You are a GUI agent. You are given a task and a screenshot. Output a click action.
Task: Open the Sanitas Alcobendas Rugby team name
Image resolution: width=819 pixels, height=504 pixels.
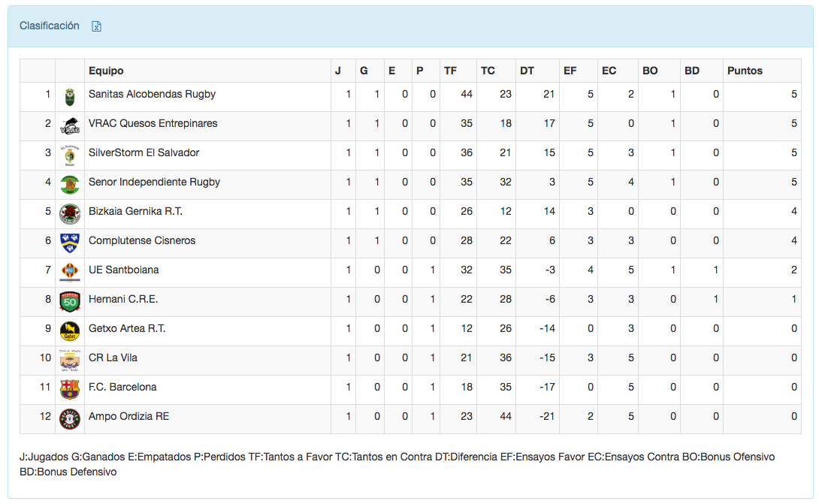(152, 94)
